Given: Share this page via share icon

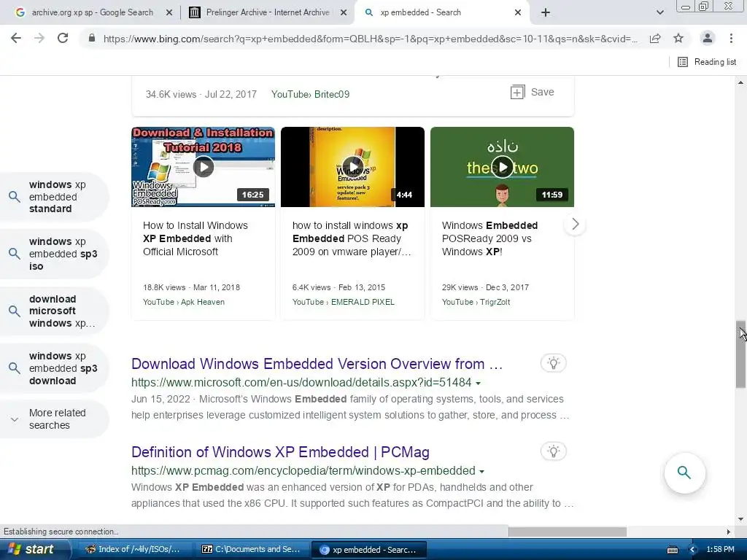Looking at the screenshot, I should tap(655, 38).
